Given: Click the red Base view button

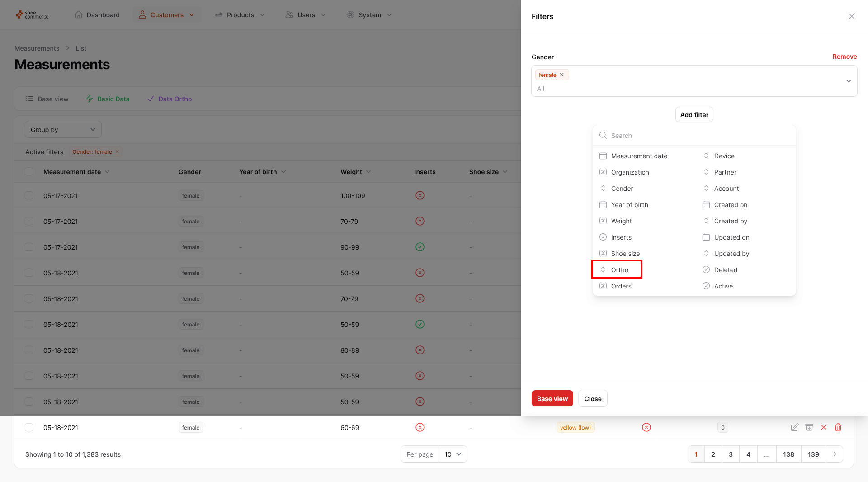Looking at the screenshot, I should point(552,398).
